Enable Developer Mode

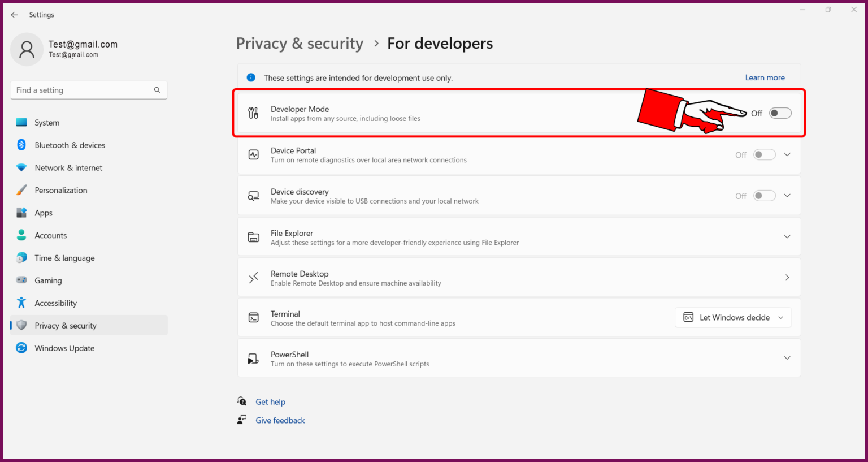click(x=780, y=113)
